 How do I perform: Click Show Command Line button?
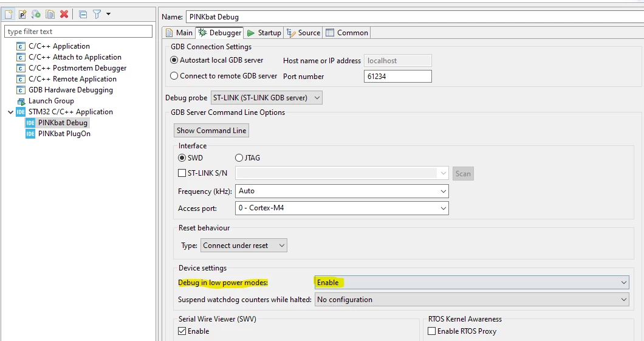(211, 131)
